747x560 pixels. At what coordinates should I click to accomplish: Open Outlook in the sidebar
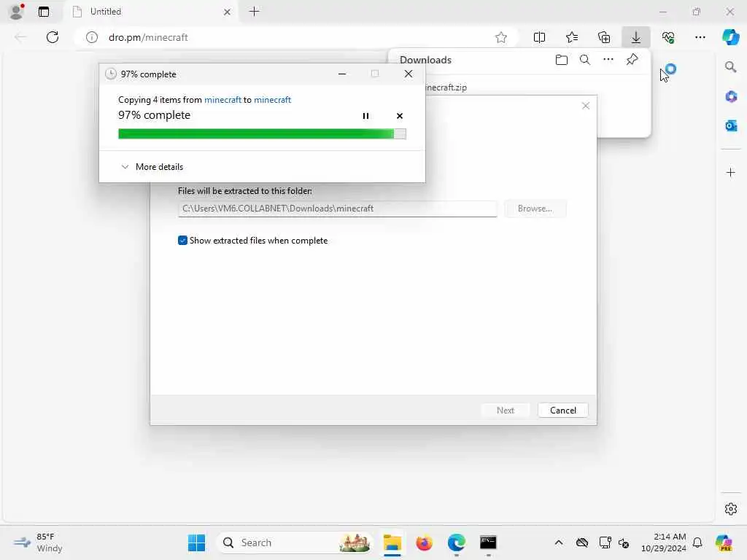click(x=731, y=125)
